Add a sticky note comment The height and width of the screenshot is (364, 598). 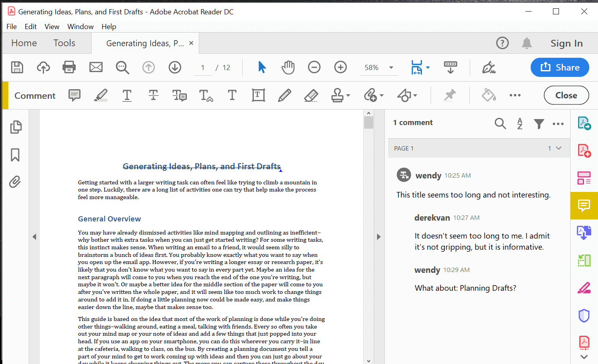[x=75, y=95]
